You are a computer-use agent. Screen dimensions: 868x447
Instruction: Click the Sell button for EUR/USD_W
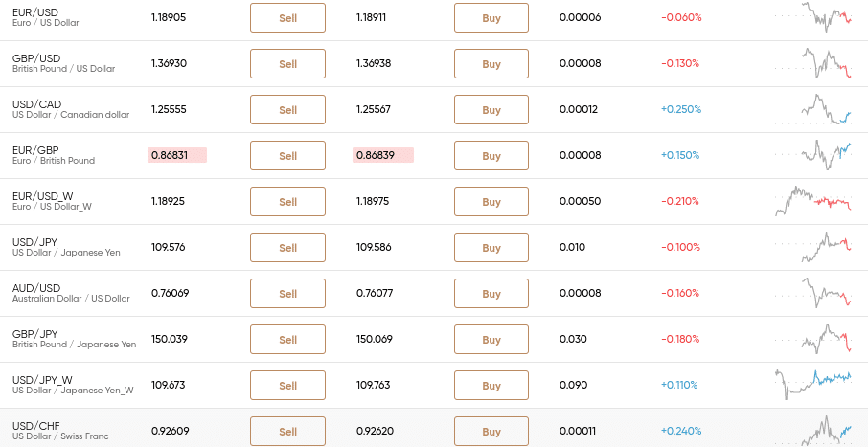pyautogui.click(x=287, y=201)
